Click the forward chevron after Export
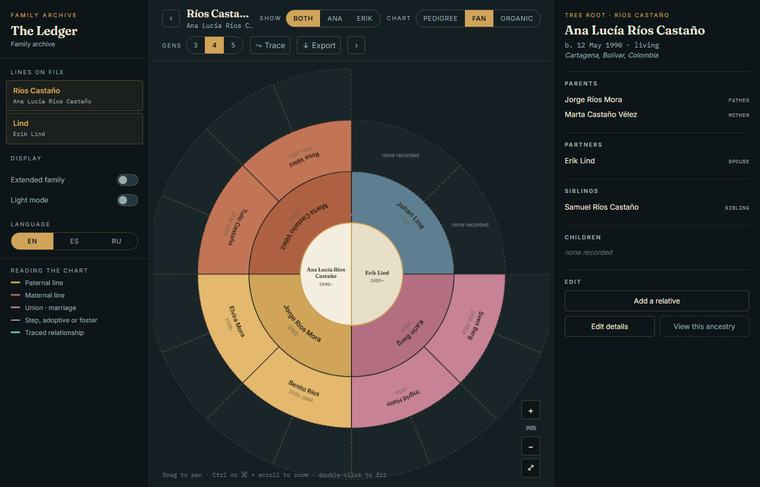760x487 pixels. 356,45
